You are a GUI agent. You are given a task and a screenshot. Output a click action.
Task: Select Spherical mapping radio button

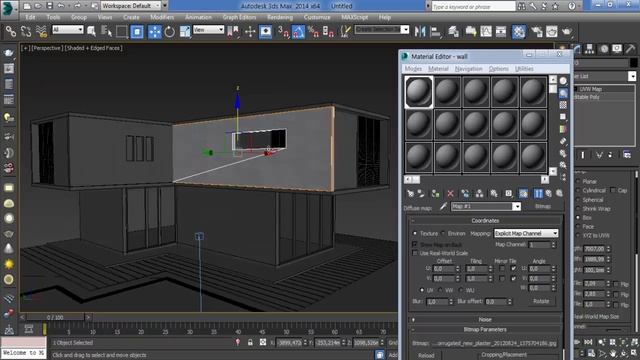tap(578, 200)
